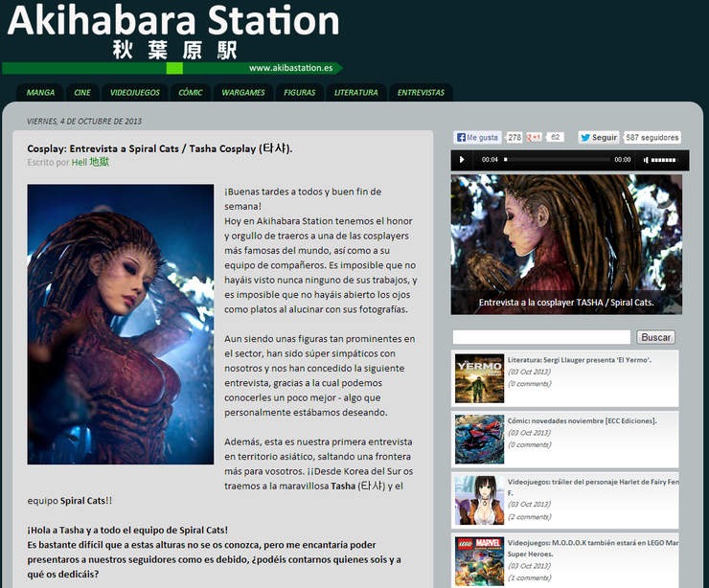The image size is (709, 588).
Task: Click the Kerrigan cosplay article photo
Action: (121, 324)
